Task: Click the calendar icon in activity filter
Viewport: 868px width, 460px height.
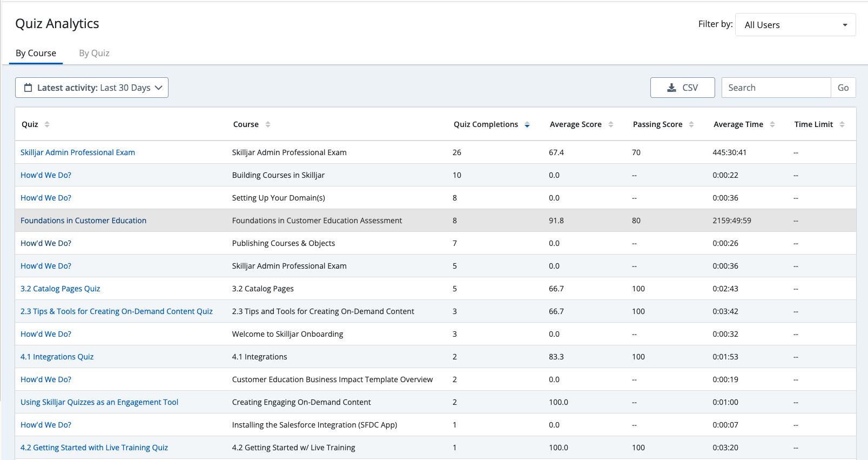Action: coord(28,88)
